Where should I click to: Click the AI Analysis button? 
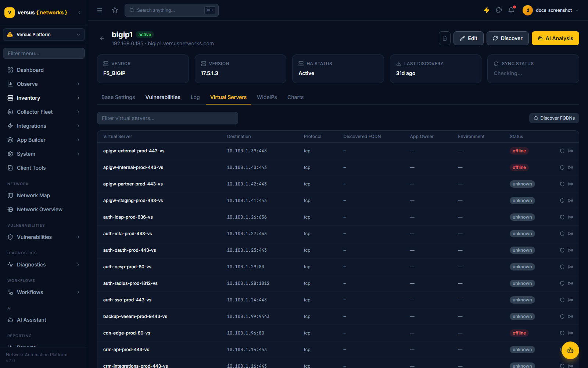(x=555, y=38)
